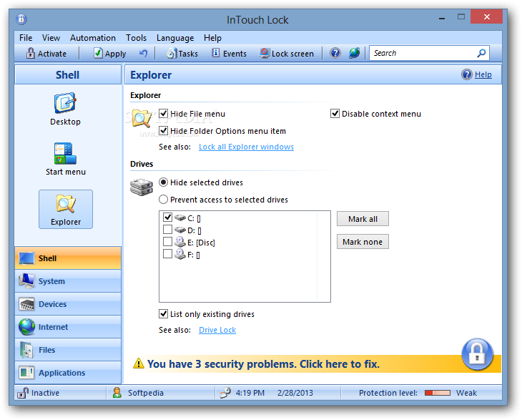Click the 4:19 PM time in status bar
The width and height of the screenshot is (522, 420).
250,393
